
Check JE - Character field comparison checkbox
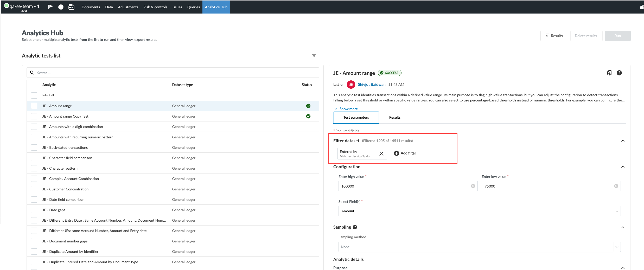tap(34, 158)
